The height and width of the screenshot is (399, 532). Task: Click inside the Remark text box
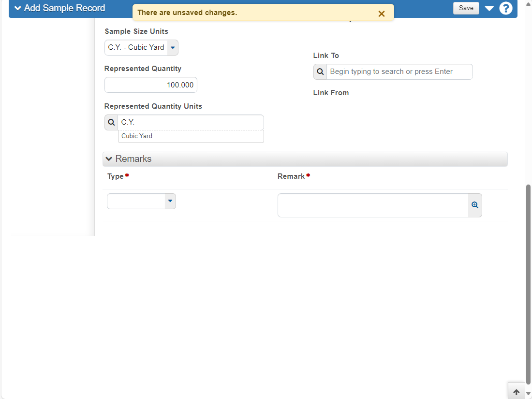(x=373, y=205)
